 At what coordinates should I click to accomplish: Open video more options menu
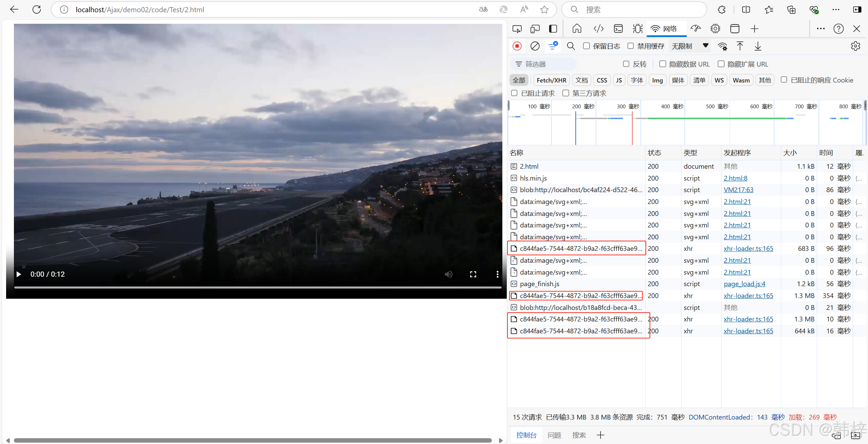coord(497,274)
